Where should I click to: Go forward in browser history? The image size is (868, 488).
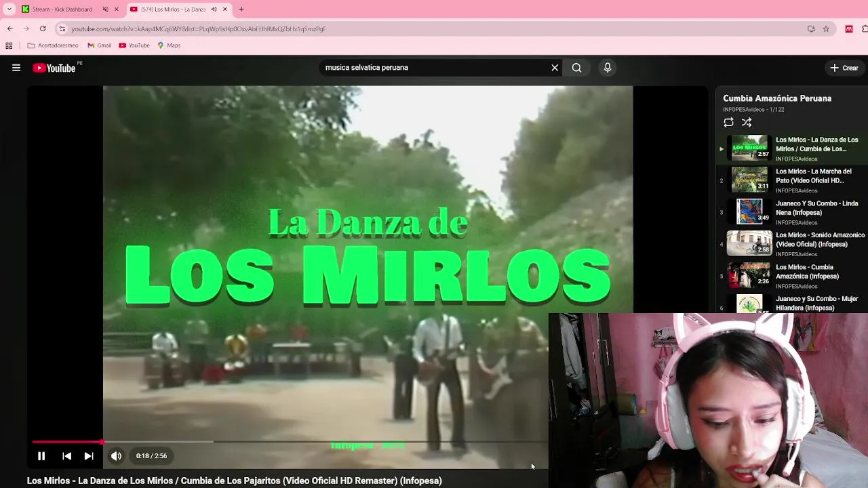click(x=26, y=28)
